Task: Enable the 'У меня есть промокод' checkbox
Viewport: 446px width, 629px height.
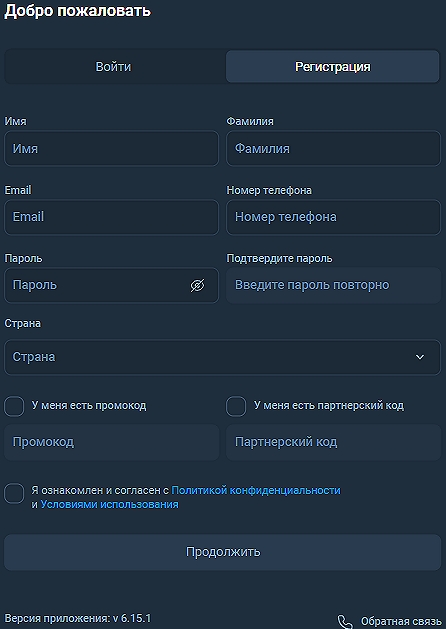Action: click(14, 406)
